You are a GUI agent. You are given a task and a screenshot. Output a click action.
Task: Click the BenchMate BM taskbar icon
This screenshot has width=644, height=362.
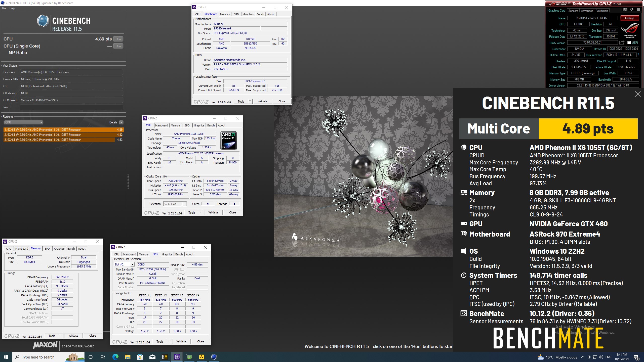click(165, 357)
